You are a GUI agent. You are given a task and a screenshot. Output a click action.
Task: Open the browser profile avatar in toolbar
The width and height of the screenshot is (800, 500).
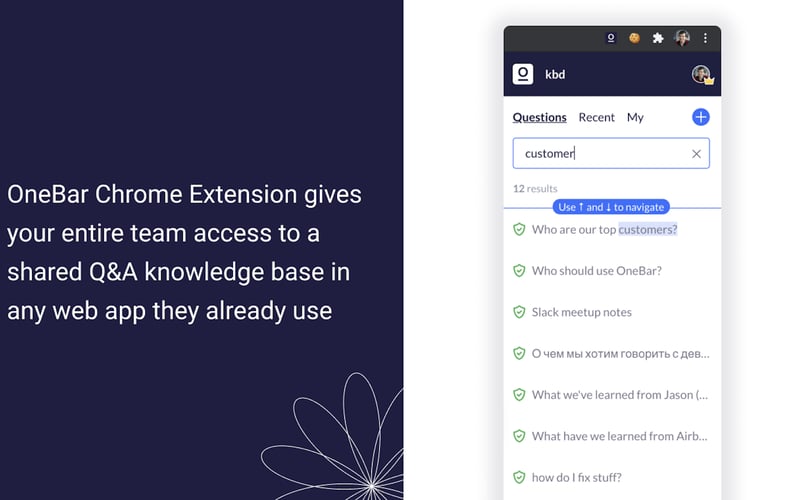682,38
